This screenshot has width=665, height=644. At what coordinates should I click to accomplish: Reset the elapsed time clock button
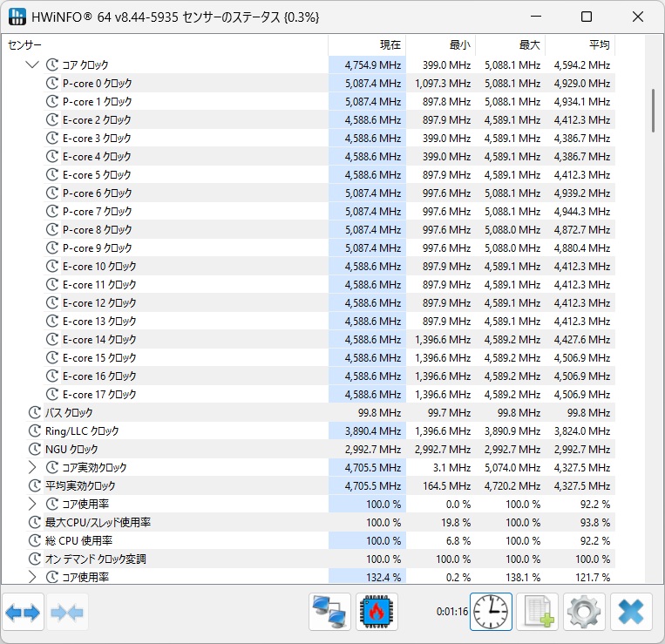pyautogui.click(x=491, y=612)
